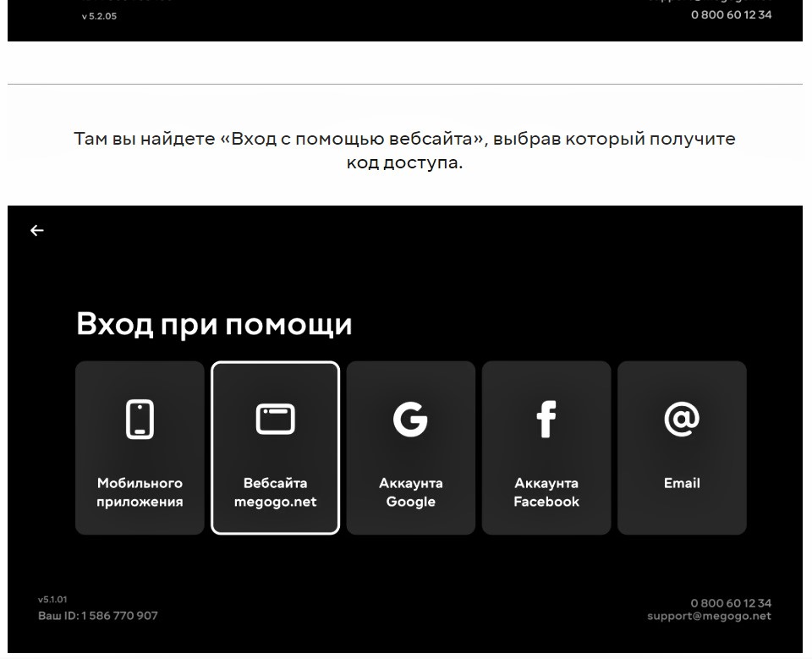Viewport: 812px width, 659px height.
Task: Click the 'Аккаунта Facebook' label
Action: point(546,492)
